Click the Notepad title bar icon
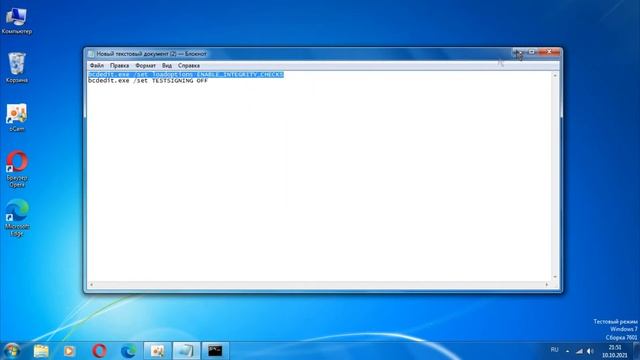640x360 pixels. 91,54
